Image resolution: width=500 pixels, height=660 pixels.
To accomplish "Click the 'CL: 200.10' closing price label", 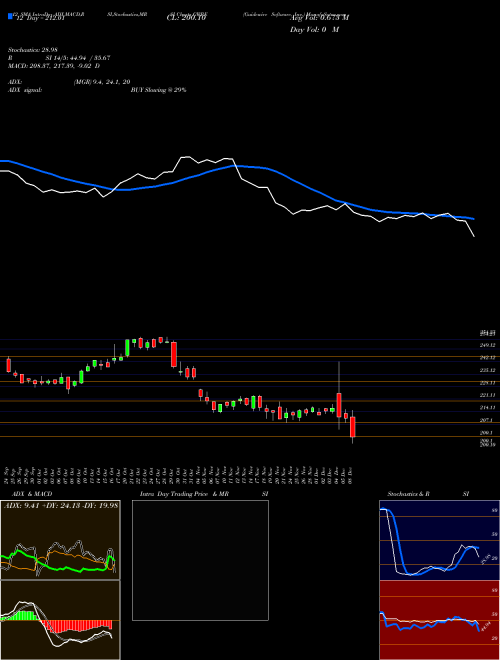I will click(186, 18).
